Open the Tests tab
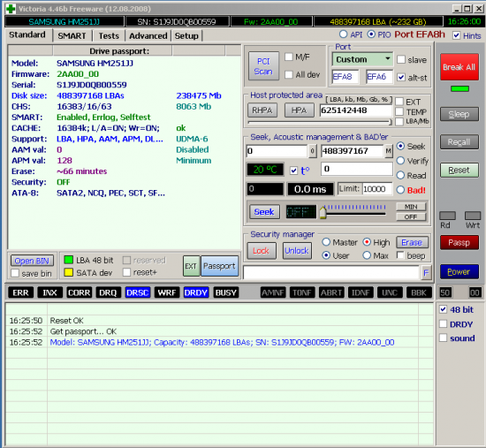The width and height of the screenshot is (486, 448). (109, 36)
